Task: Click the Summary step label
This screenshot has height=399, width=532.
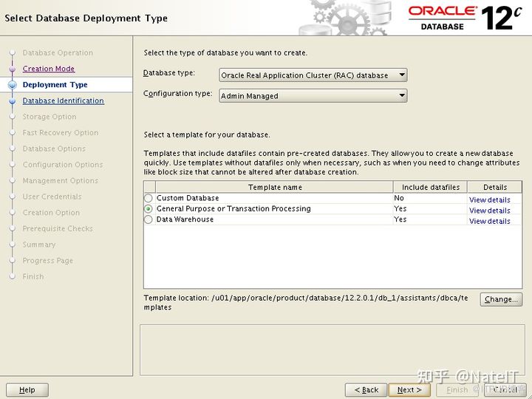Action: pyautogui.click(x=39, y=245)
